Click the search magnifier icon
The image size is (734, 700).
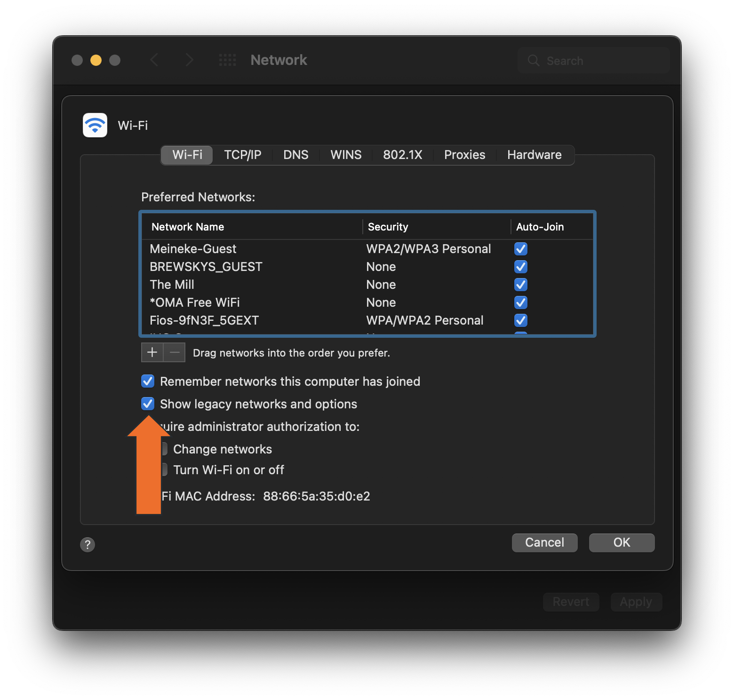point(533,60)
